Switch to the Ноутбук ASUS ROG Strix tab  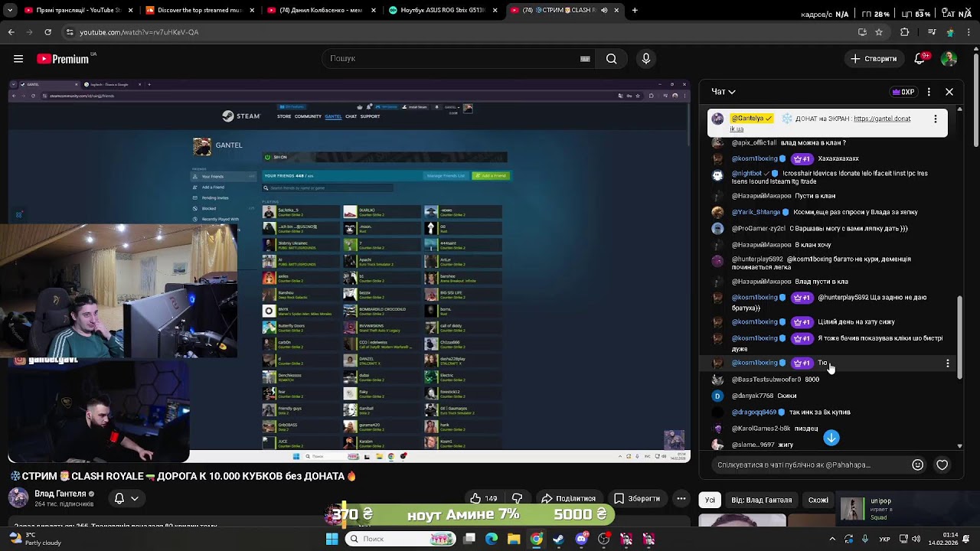(x=443, y=11)
